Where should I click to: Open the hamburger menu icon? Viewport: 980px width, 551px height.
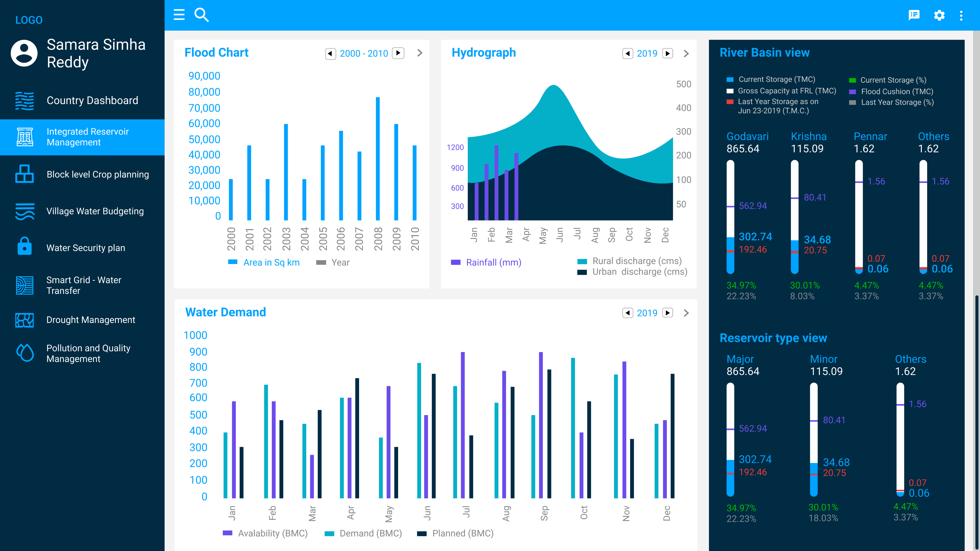(x=179, y=15)
